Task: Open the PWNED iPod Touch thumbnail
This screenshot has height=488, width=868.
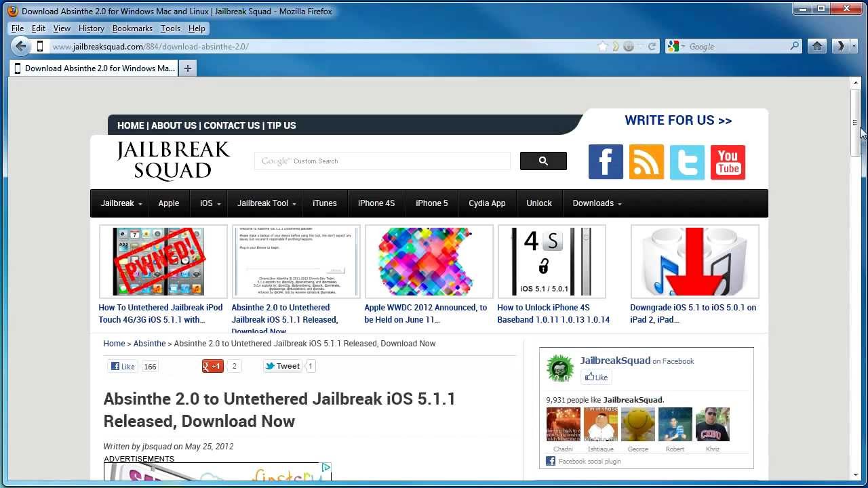Action: (163, 262)
